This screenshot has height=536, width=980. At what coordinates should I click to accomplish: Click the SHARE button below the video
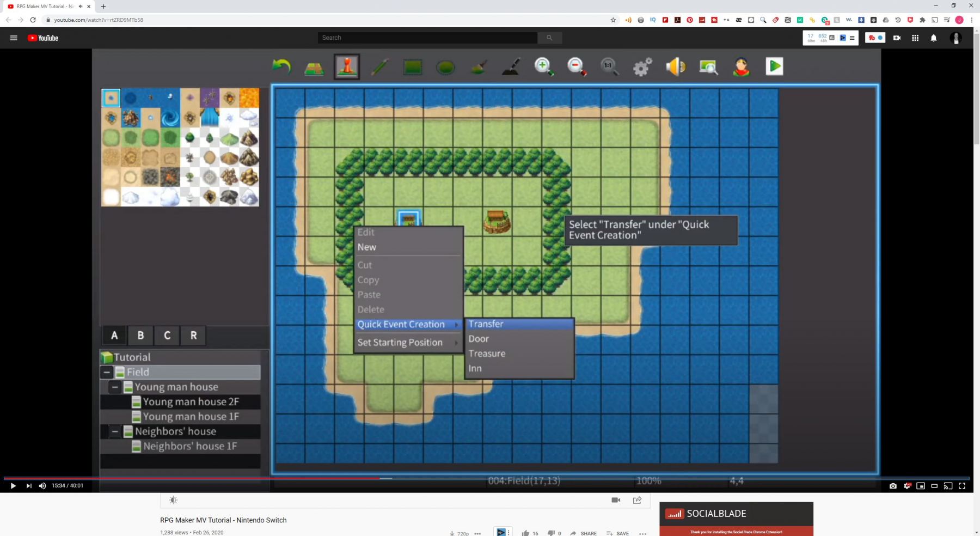pyautogui.click(x=583, y=533)
